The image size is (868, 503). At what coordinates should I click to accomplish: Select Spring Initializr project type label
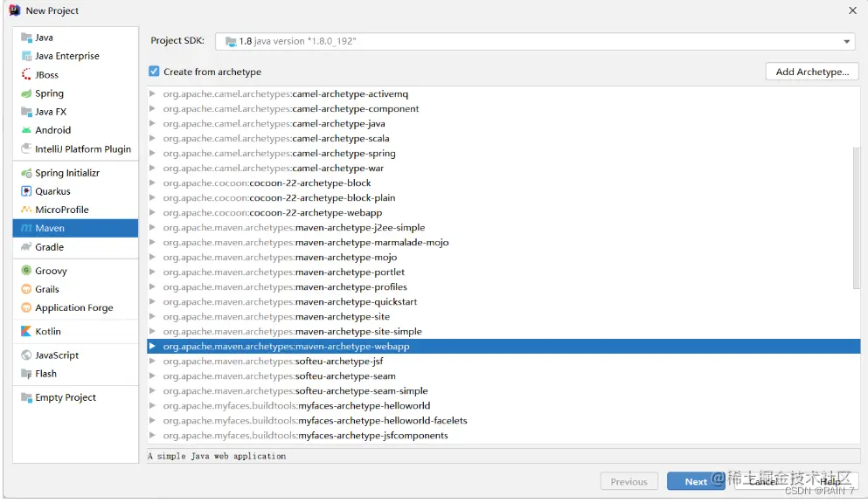pyautogui.click(x=67, y=173)
